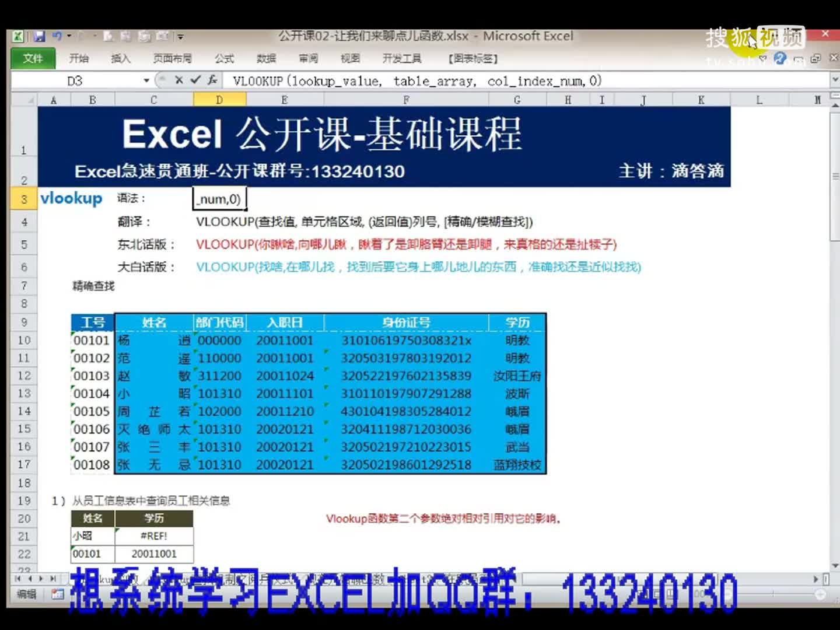Click the #REF! error cell
This screenshot has height=630, width=840.
[154, 535]
